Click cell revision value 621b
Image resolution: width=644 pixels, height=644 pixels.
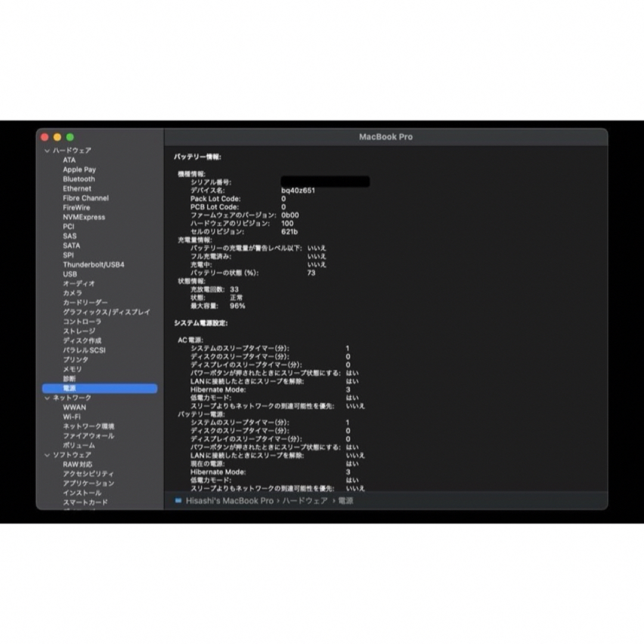click(290, 231)
